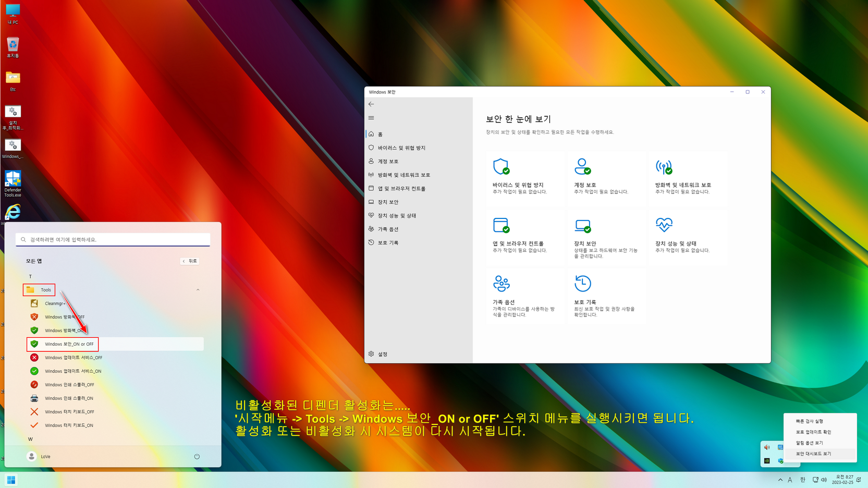Viewport: 868px width, 488px height.
Task: Run Windows 업데이트 서비스_ON
Action: tap(115, 371)
